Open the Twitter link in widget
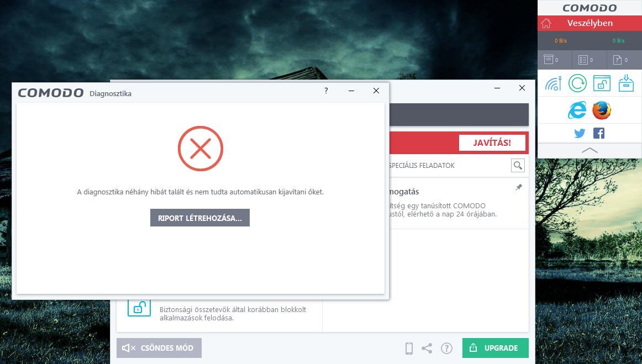Screen dimensions: 642x364 (x=580, y=134)
